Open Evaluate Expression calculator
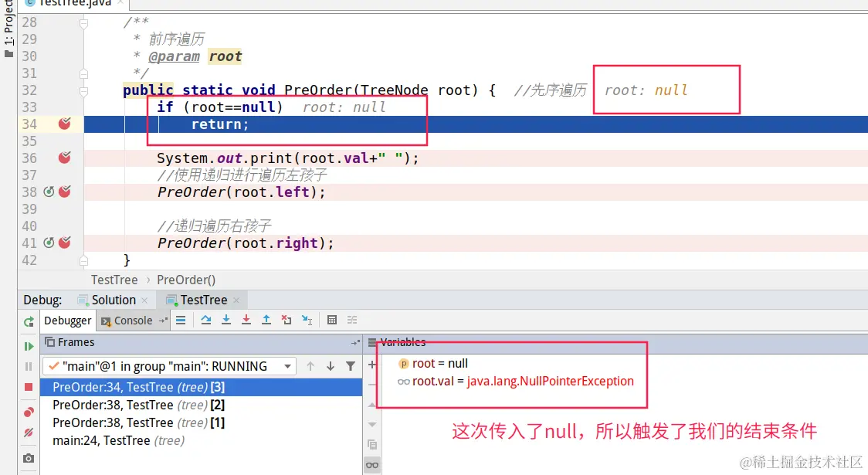Viewport: 868px width, 475px height. (x=331, y=320)
